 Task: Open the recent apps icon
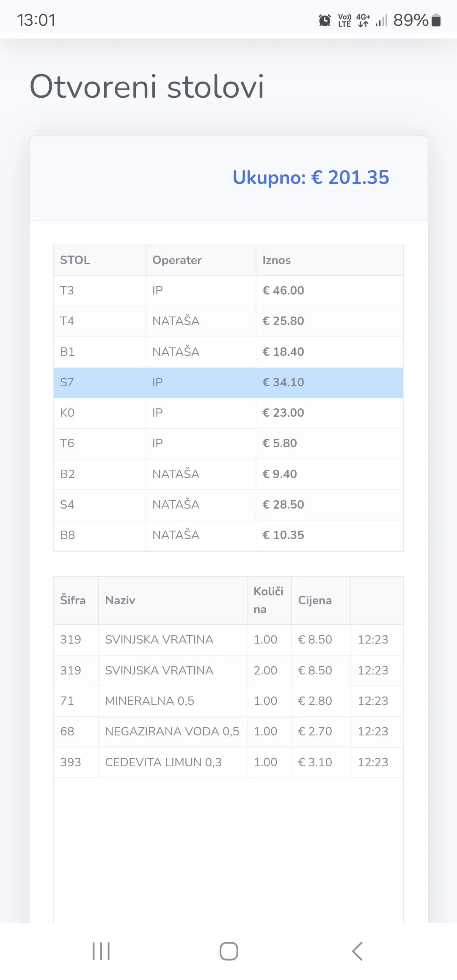(101, 951)
